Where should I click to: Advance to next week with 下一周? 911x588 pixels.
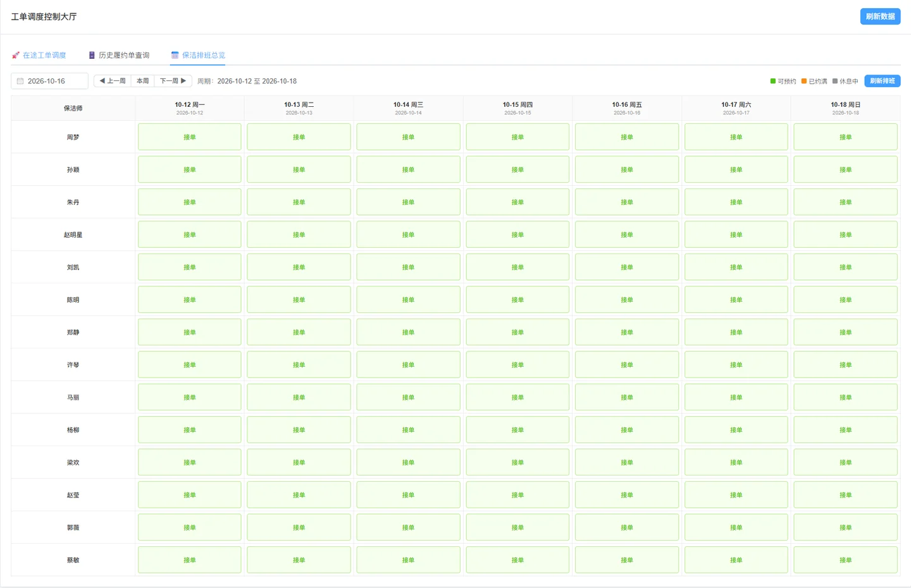173,81
